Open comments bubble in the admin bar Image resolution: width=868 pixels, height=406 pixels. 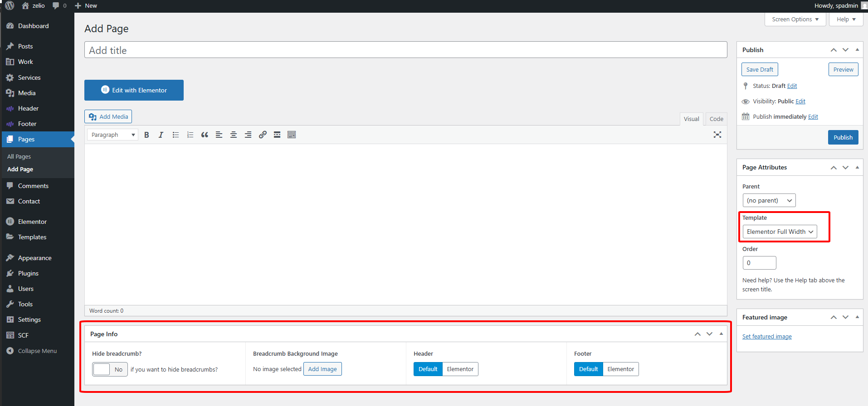click(59, 5)
